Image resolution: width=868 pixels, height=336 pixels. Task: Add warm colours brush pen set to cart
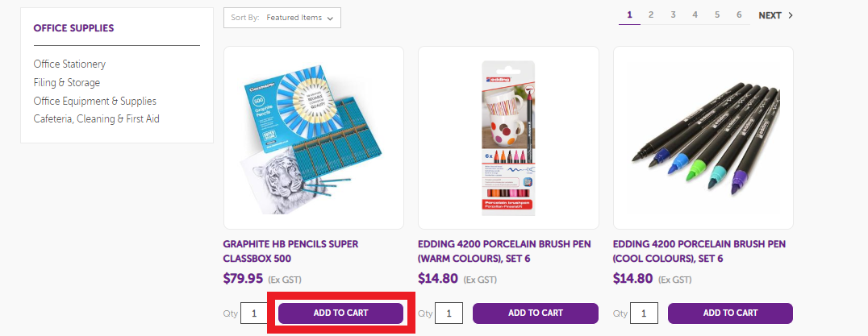coord(536,313)
